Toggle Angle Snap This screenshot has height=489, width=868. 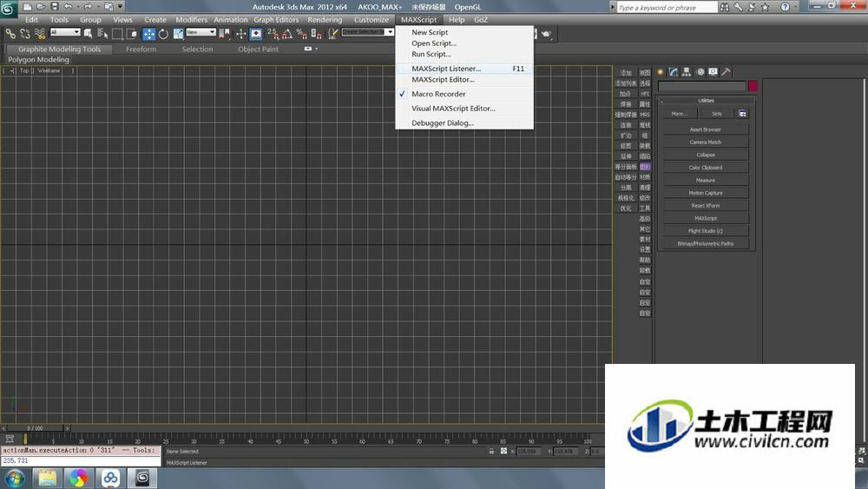(287, 34)
